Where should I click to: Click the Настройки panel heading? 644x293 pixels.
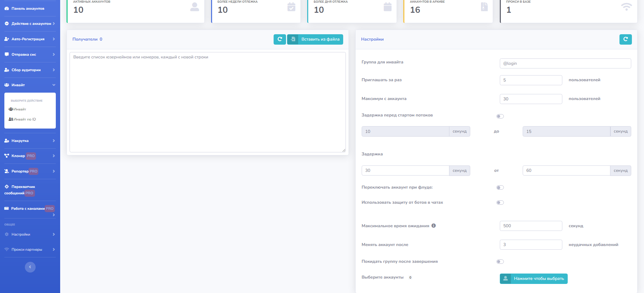372,39
